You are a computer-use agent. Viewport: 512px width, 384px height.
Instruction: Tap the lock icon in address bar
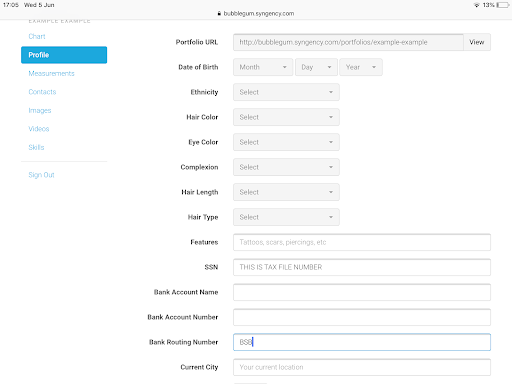pos(219,13)
